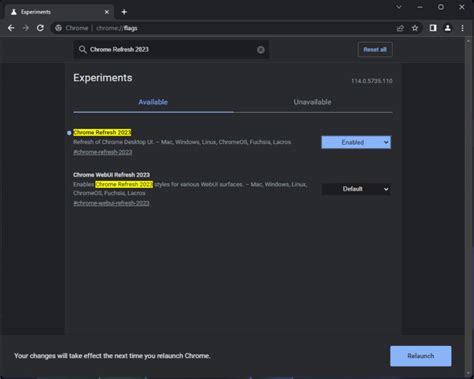The image size is (474, 379).
Task: Click the Experiments heading
Action: 103,78
